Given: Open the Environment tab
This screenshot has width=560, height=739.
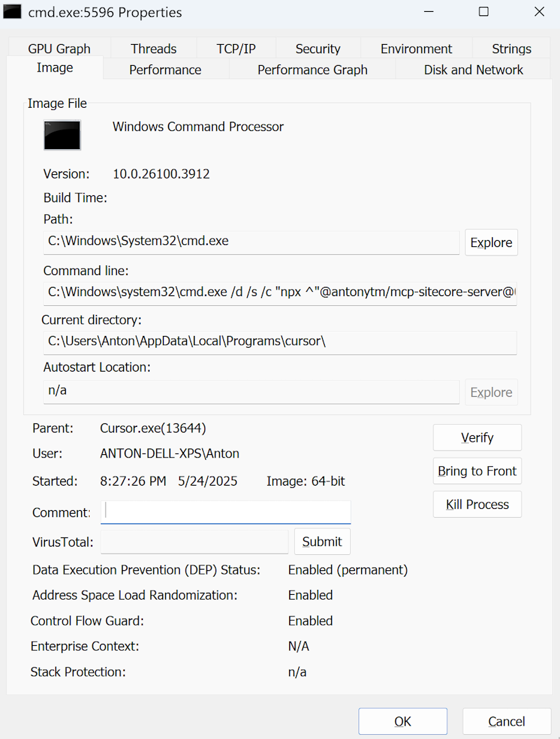Looking at the screenshot, I should click(x=416, y=48).
